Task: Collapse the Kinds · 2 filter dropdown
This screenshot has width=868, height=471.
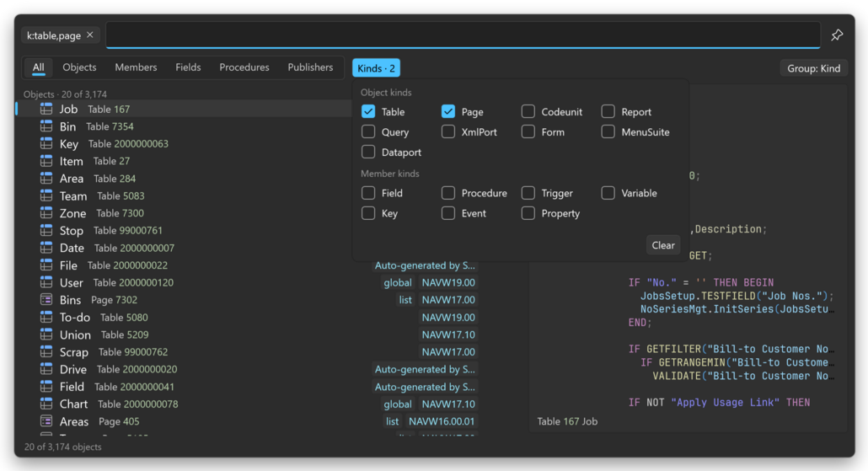Action: [x=376, y=68]
